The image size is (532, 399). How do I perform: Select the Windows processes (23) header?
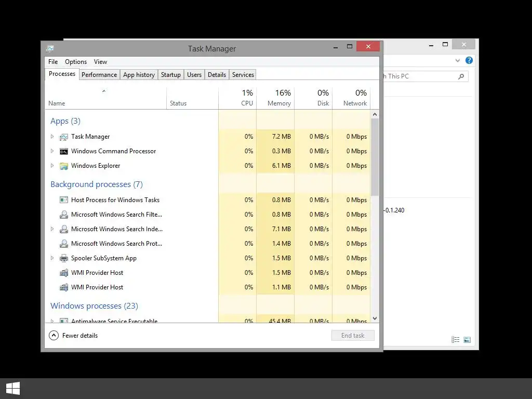pyautogui.click(x=95, y=305)
